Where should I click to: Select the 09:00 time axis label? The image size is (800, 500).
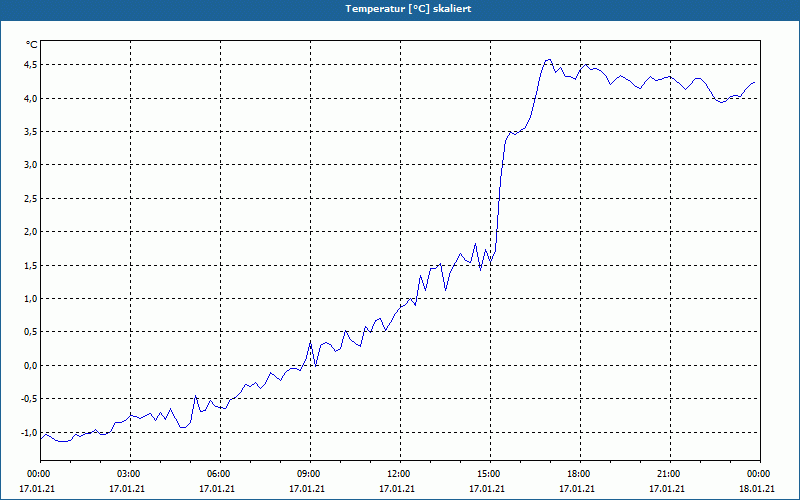click(310, 474)
